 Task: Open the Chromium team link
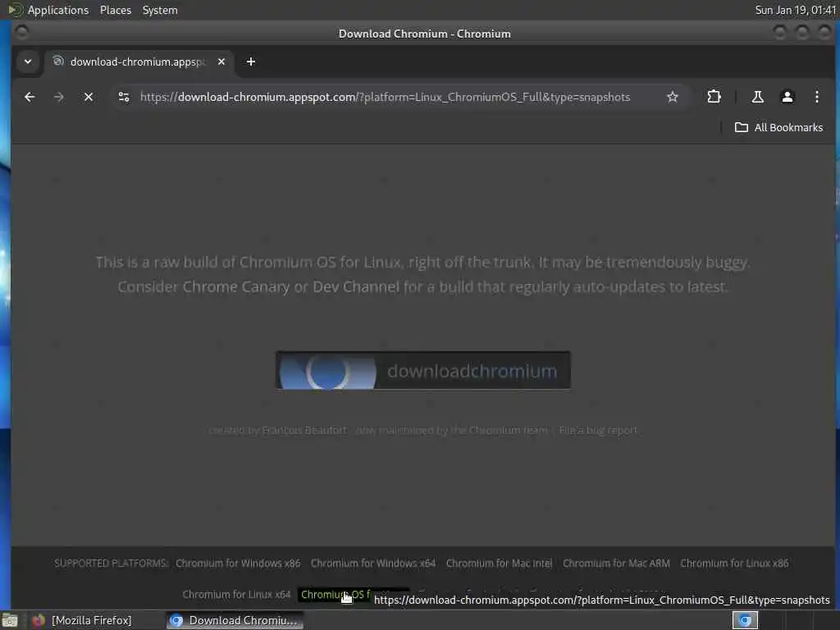[x=508, y=430]
